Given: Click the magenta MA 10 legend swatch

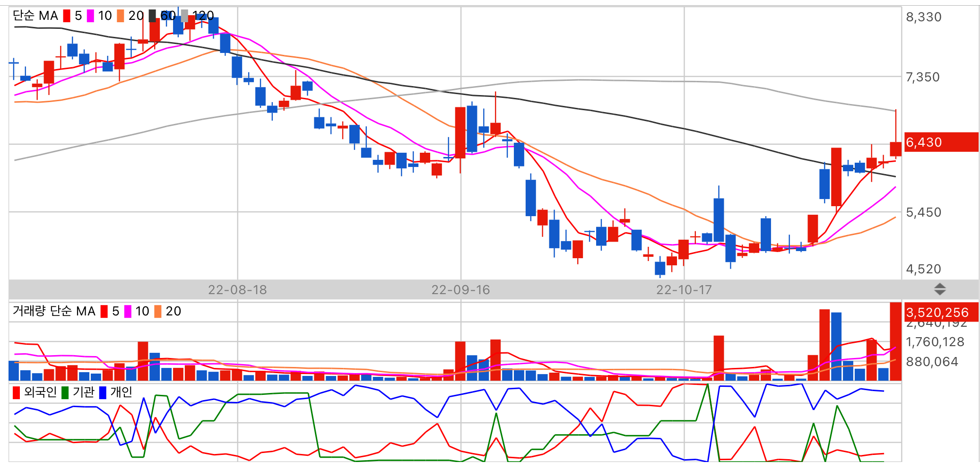Looking at the screenshot, I should 90,16.
